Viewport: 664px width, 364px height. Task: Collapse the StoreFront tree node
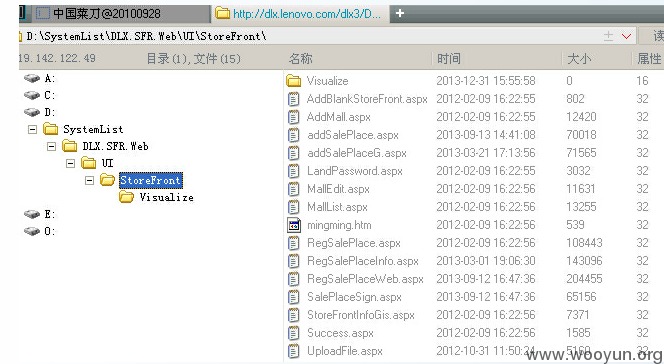click(89, 181)
